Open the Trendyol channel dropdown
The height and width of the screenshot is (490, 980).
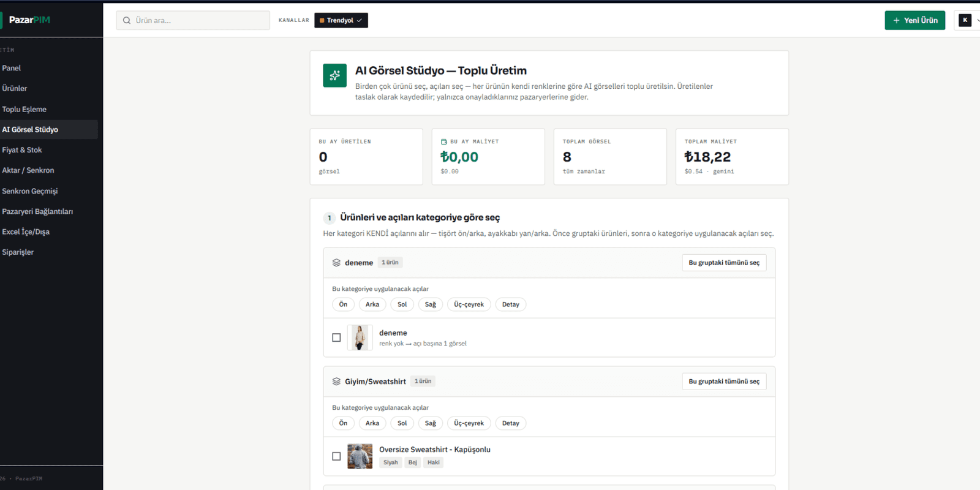(x=341, y=20)
